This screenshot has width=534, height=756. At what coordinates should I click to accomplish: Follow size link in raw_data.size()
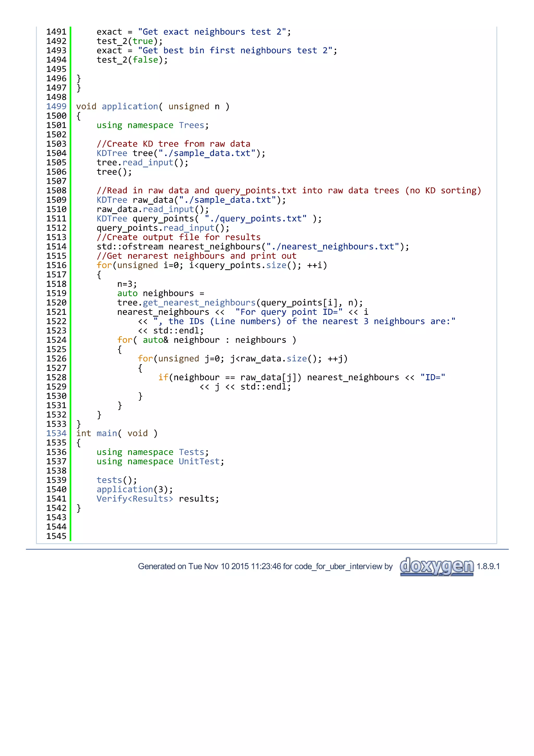tap(296, 359)
